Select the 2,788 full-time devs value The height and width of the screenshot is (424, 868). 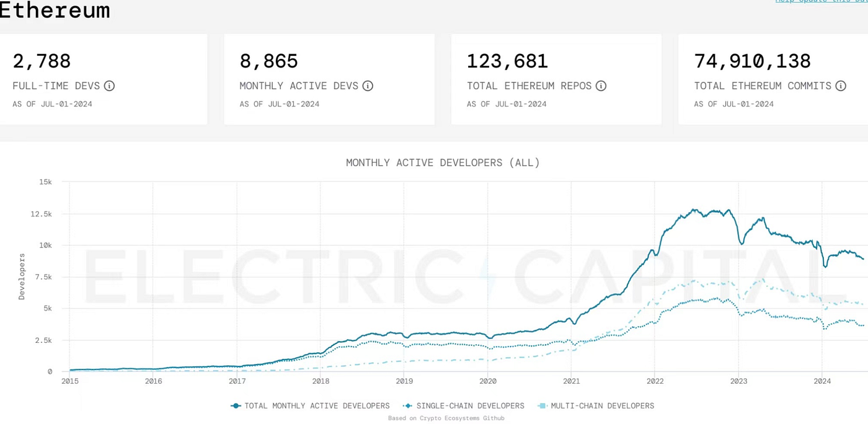tap(42, 61)
